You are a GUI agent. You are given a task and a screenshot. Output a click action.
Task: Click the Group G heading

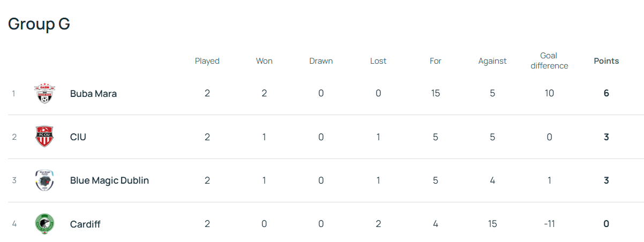tap(39, 24)
